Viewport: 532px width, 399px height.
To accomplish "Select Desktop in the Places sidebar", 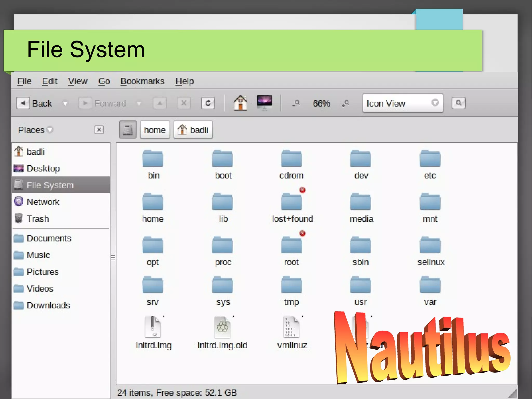I will [61, 168].
